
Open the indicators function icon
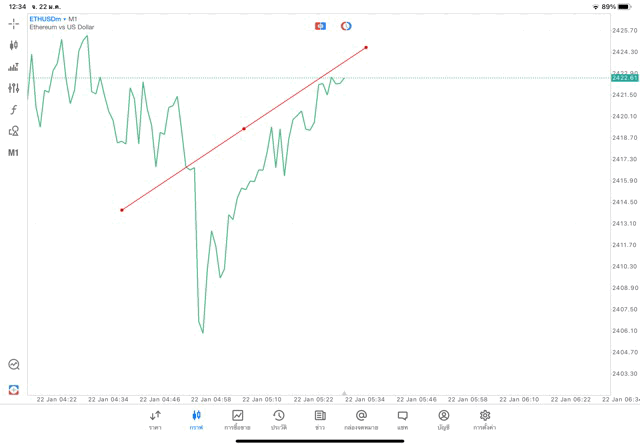tap(13, 110)
